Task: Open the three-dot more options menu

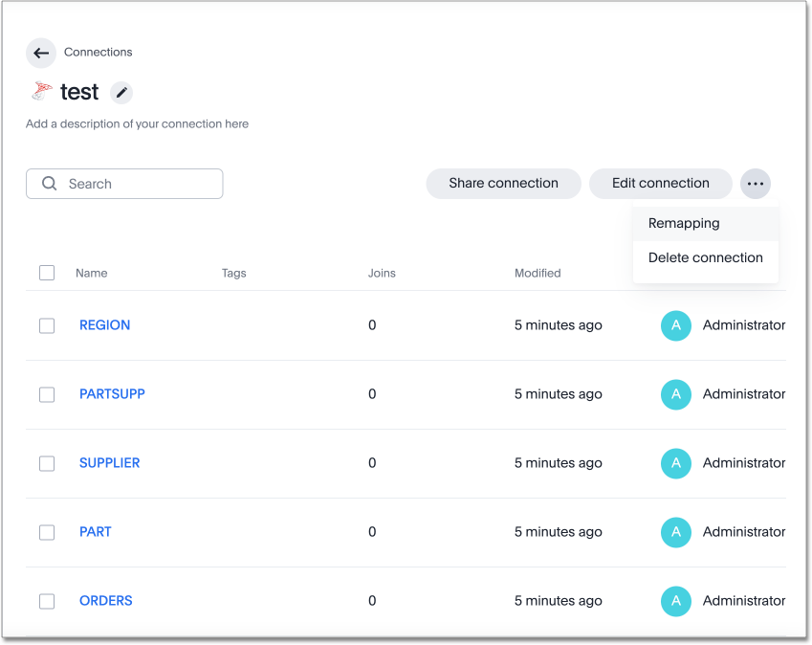Action: point(755,184)
